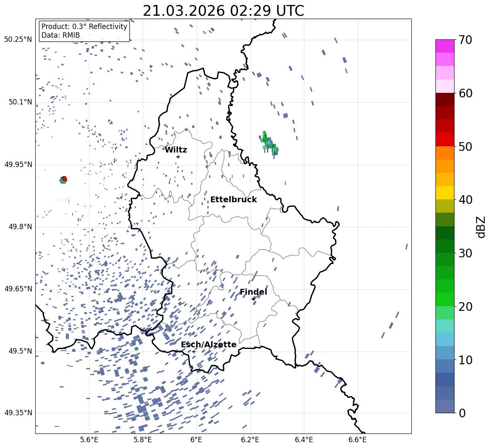Screen dimensions: 491x448
Task: Click the red dot marker on the map
Action: tap(64, 179)
